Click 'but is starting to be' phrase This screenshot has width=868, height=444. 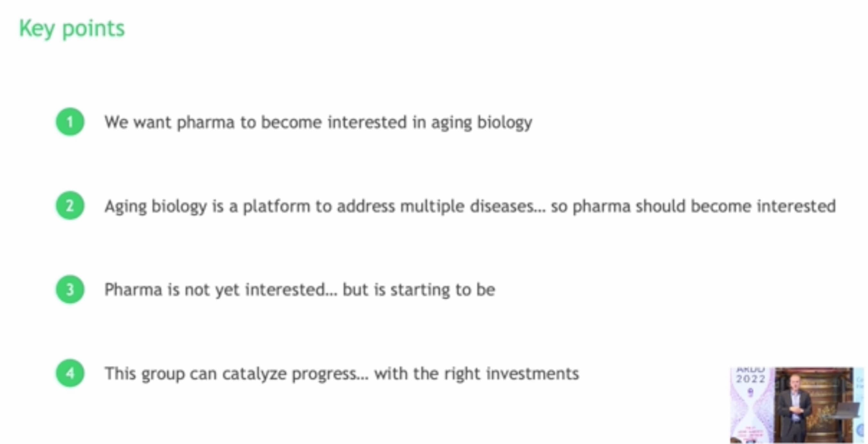[x=419, y=290]
